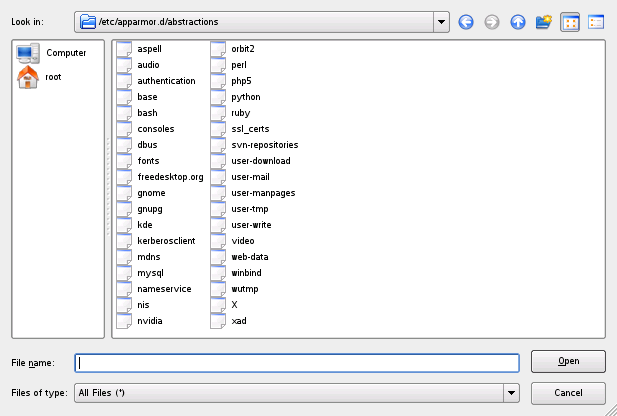Go to parent directory with up arrow

518,22
